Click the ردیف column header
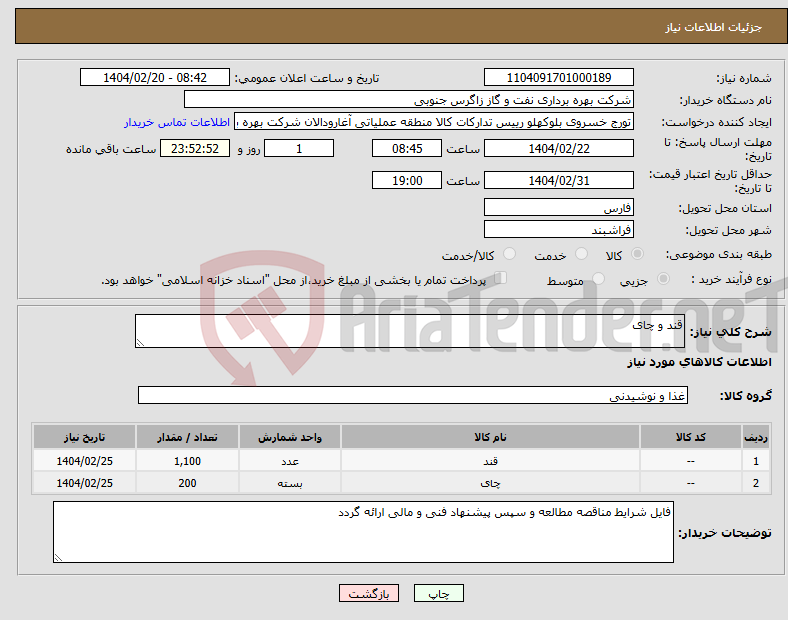This screenshot has height=620, width=788. 756,437
